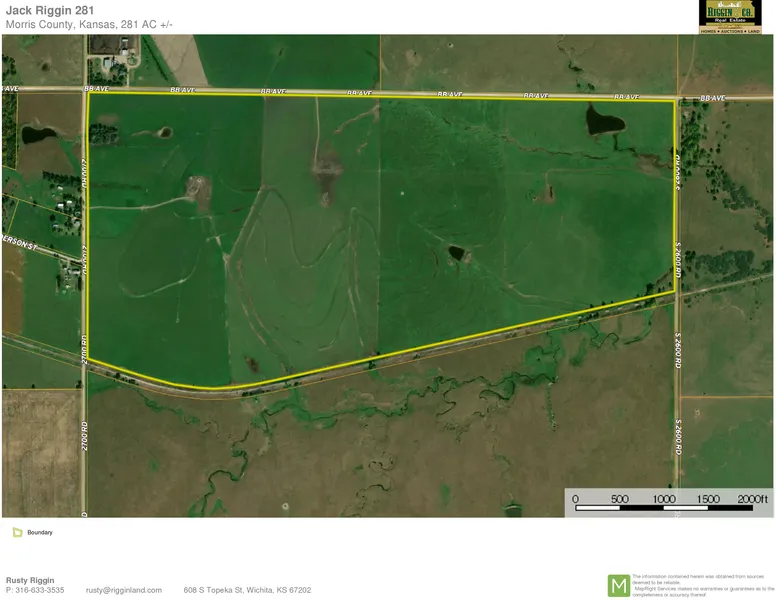Click the BB AVE label outside east boundary

[x=712, y=98]
